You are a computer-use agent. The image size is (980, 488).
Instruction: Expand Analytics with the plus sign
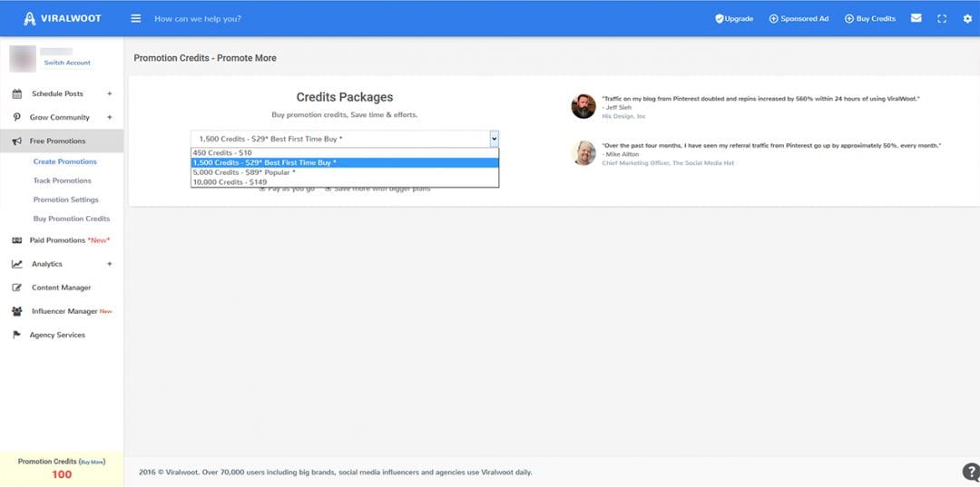110,264
